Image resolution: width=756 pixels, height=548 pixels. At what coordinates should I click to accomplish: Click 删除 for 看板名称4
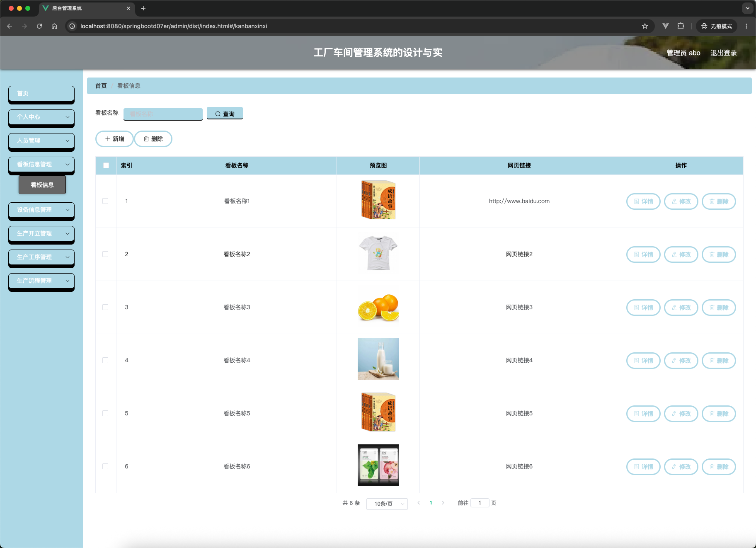click(719, 361)
